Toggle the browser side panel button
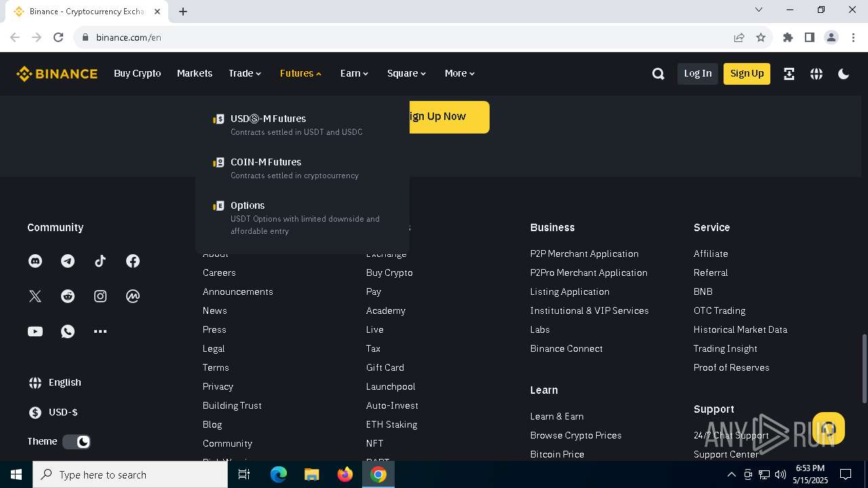The image size is (868, 488). tap(810, 37)
